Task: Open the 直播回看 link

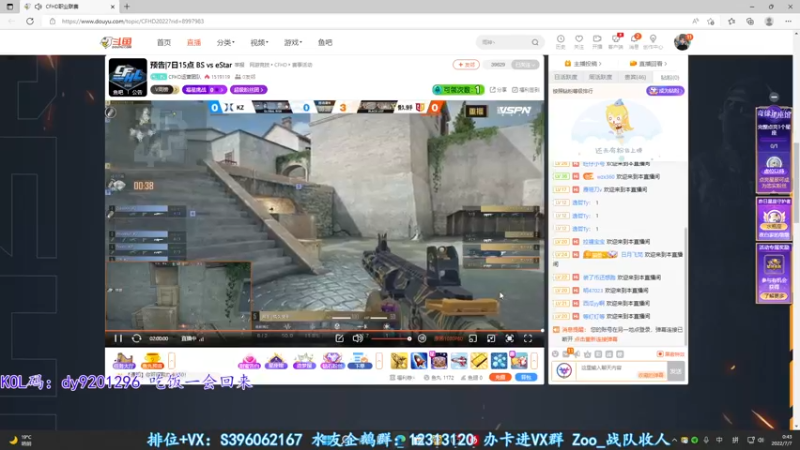Action: point(648,64)
